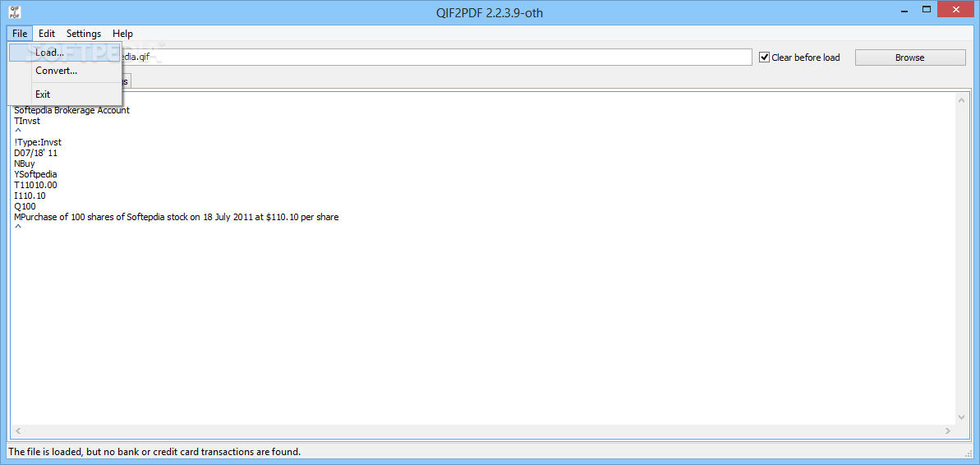Close the QIF2PDF window
980x465 pixels.
pos(955,9)
